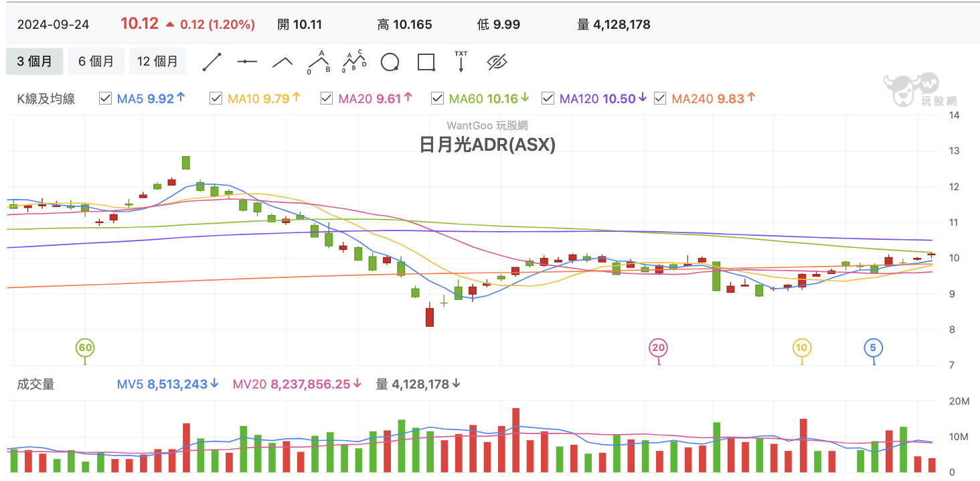Click the date 2024-09-24
980x481 pixels.
tap(53, 25)
